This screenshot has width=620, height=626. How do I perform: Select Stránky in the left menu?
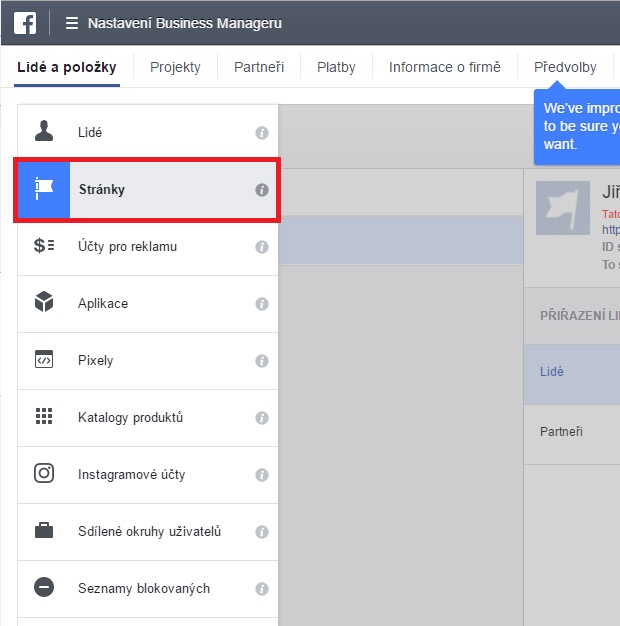148,190
